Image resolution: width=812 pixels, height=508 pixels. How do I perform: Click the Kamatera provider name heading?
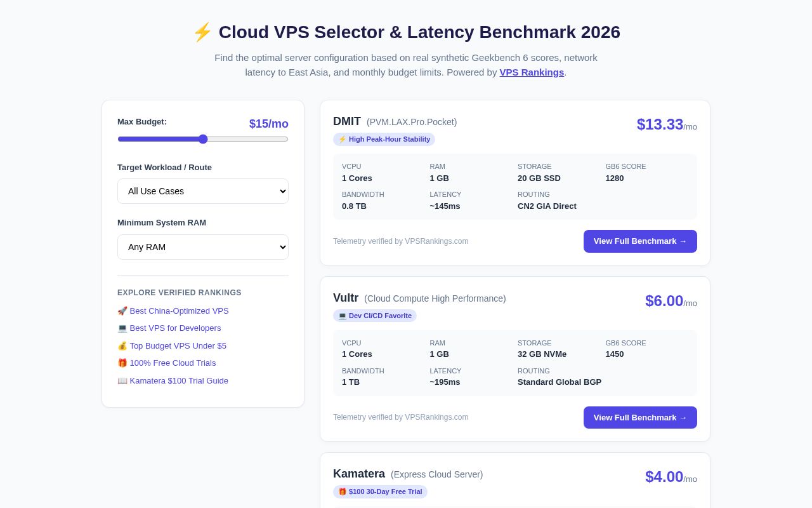[x=359, y=474]
